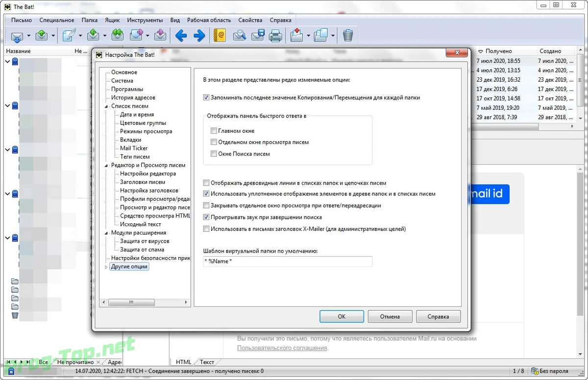This screenshot has width=588, height=380.
Task: Check Отдельном окне просмотра писем option
Action: [214, 142]
